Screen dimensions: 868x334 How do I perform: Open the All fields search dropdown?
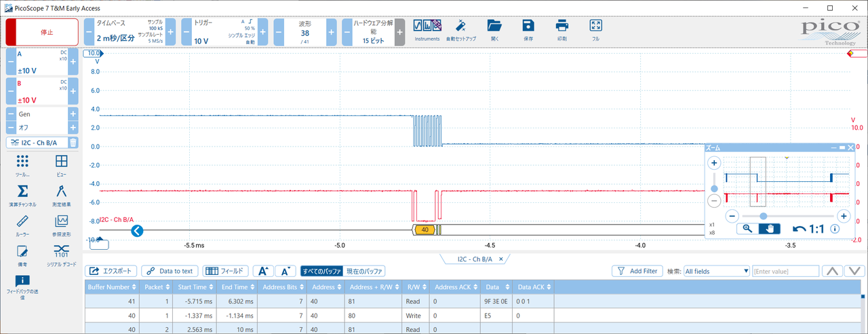coord(716,271)
